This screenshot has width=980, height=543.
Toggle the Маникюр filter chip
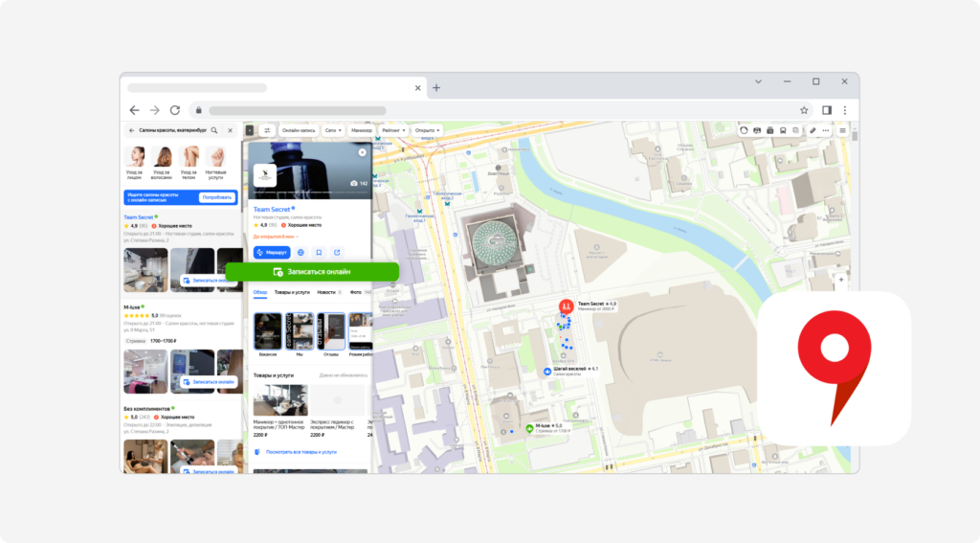(361, 130)
